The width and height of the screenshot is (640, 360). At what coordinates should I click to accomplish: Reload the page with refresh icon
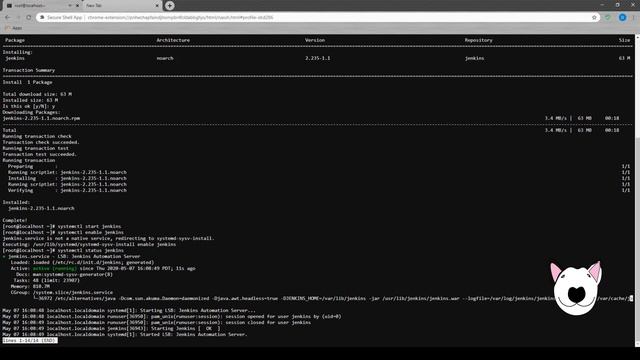[29, 18]
